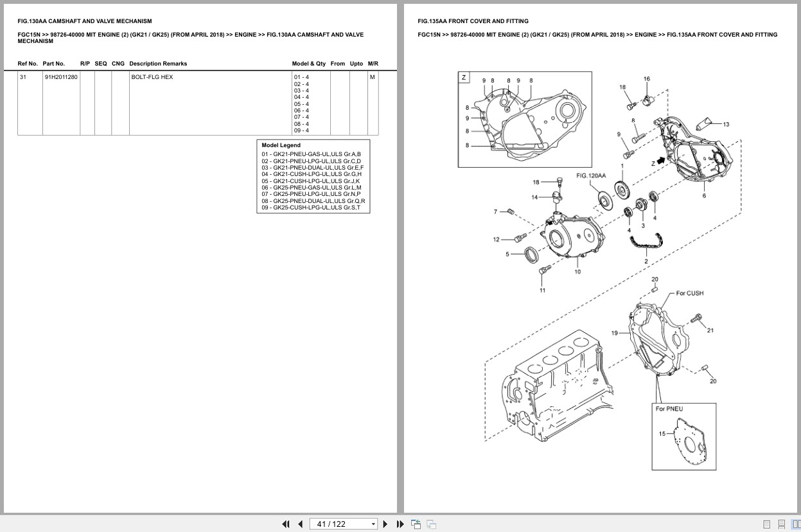Click part callout 5 in diagram
Viewport: 801px width, 532px height.
(507, 254)
